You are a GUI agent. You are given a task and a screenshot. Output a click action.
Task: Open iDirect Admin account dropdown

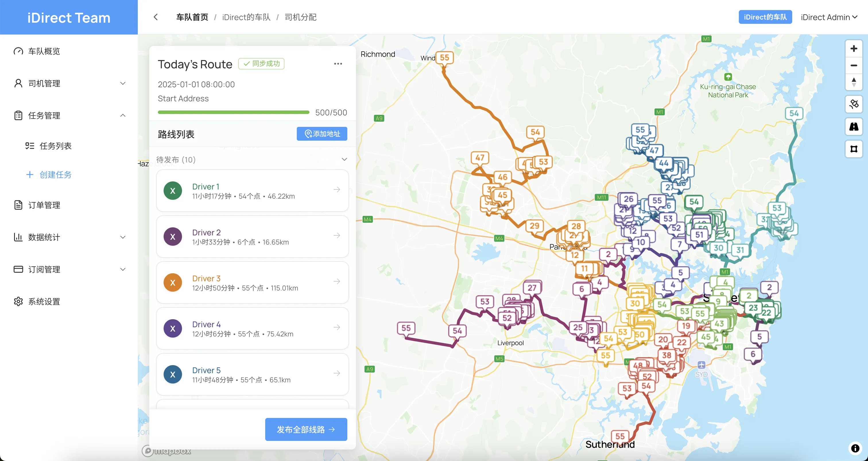tap(829, 17)
